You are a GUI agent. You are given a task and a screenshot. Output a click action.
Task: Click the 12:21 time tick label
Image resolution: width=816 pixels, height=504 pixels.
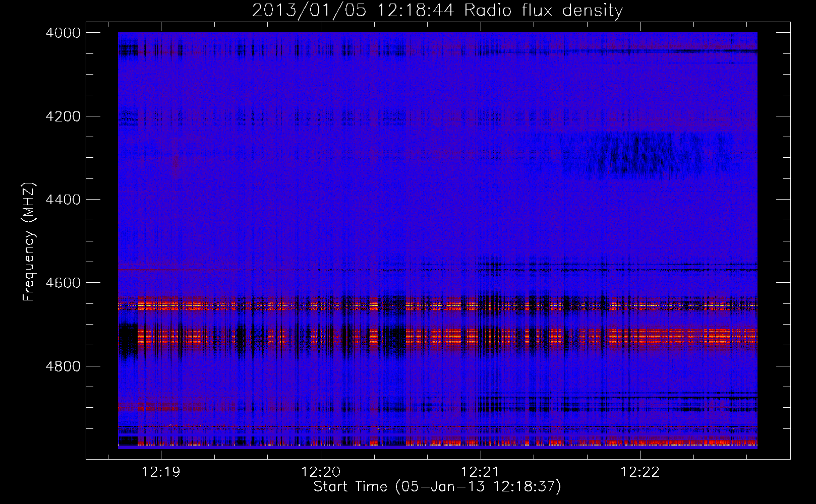480,472
